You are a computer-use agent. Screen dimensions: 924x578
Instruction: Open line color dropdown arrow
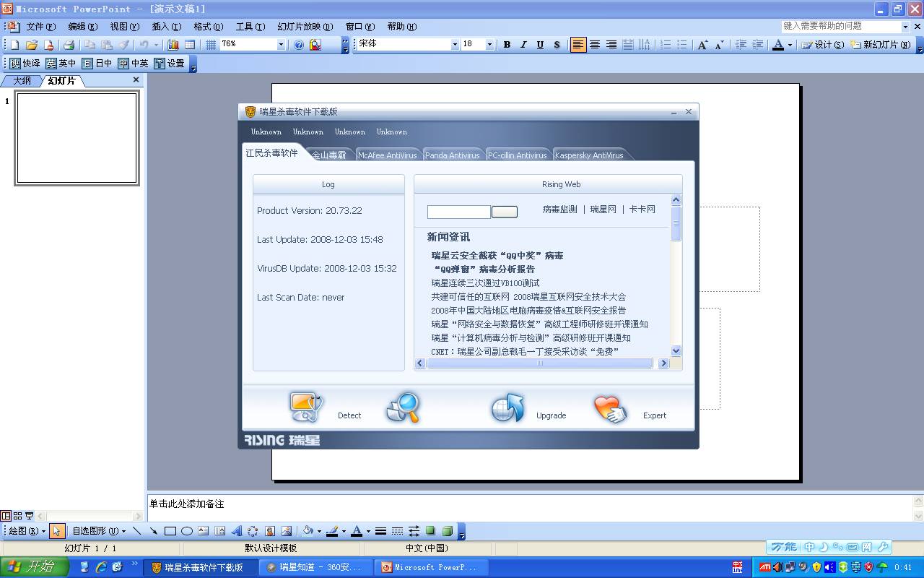coord(344,531)
